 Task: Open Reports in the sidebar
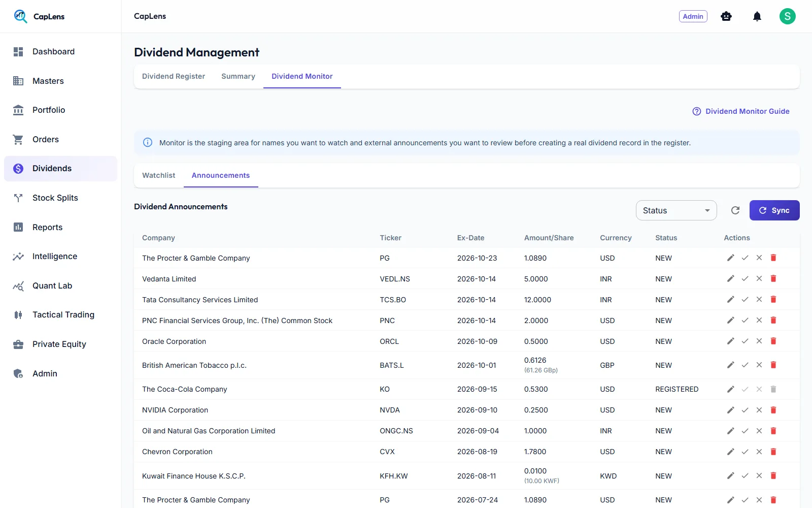click(60, 227)
